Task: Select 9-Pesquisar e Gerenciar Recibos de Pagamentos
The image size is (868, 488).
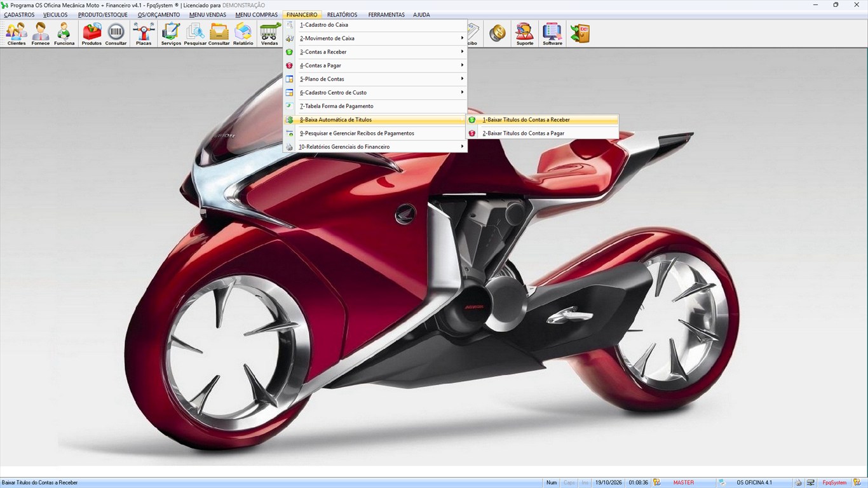Action: [375, 133]
